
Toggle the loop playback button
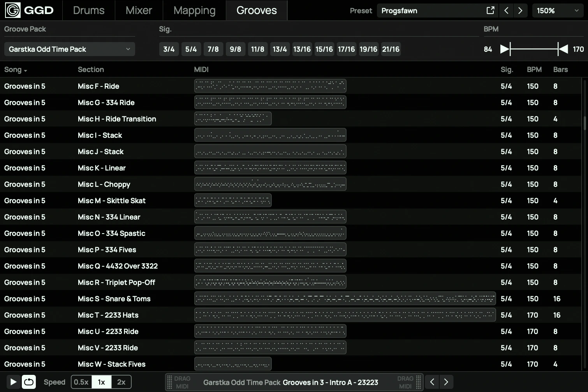(x=29, y=382)
